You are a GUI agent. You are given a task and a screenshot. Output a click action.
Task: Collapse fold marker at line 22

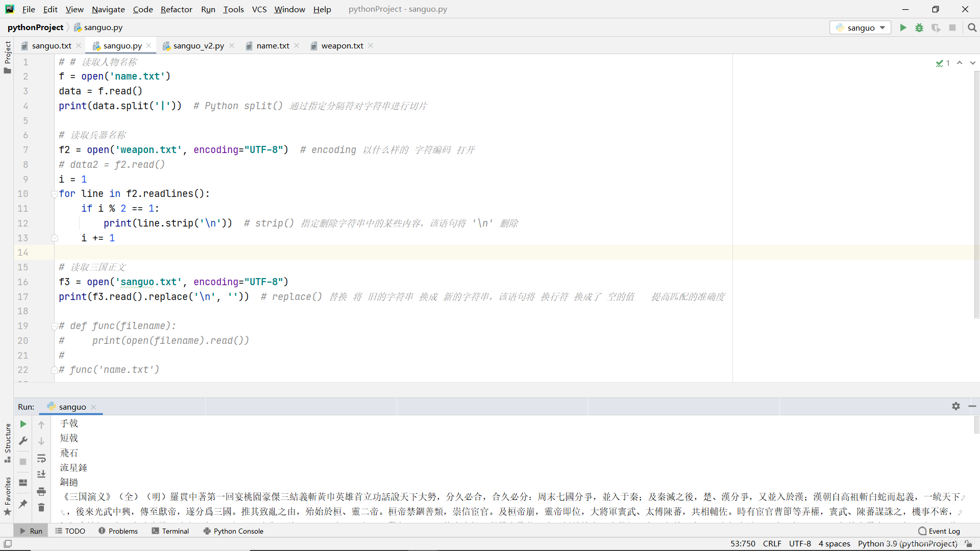click(x=54, y=370)
